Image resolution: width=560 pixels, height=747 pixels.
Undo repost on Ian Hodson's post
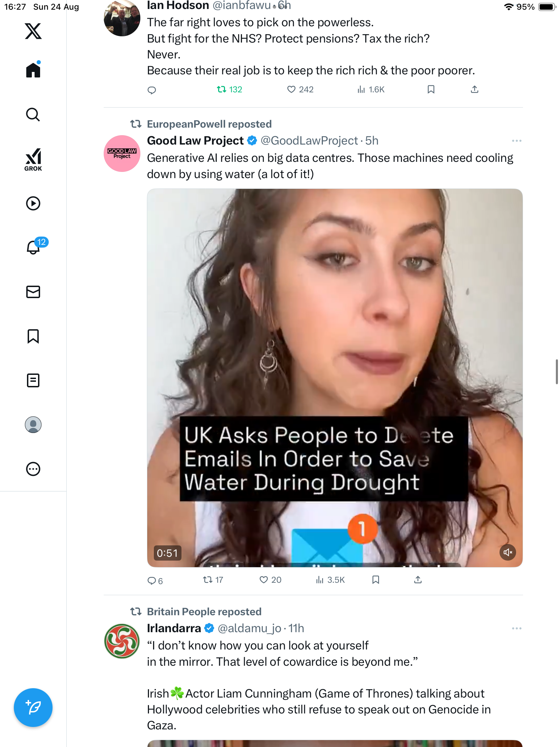(222, 90)
